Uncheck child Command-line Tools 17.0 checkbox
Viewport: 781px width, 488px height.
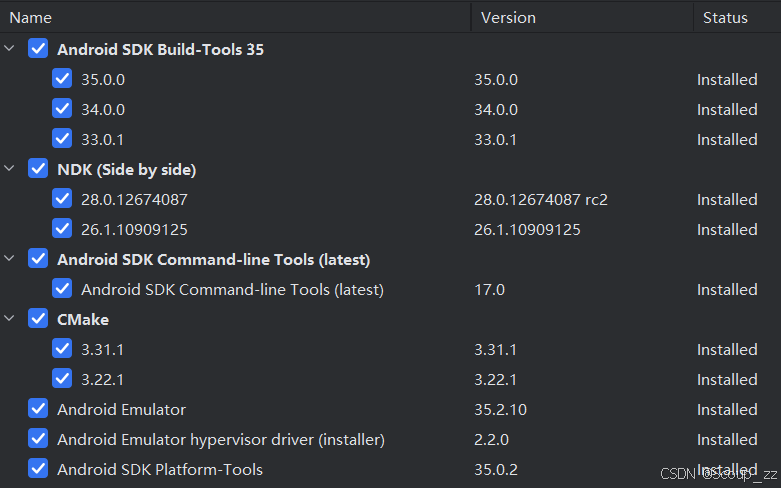62,289
